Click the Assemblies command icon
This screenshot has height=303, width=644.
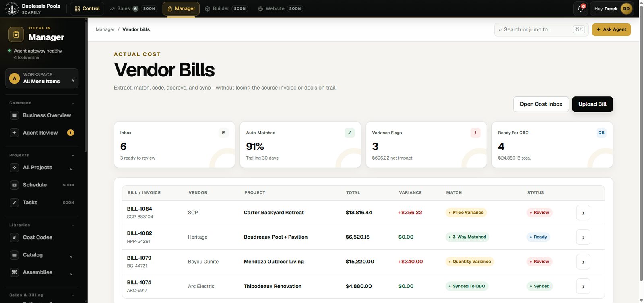(14, 272)
